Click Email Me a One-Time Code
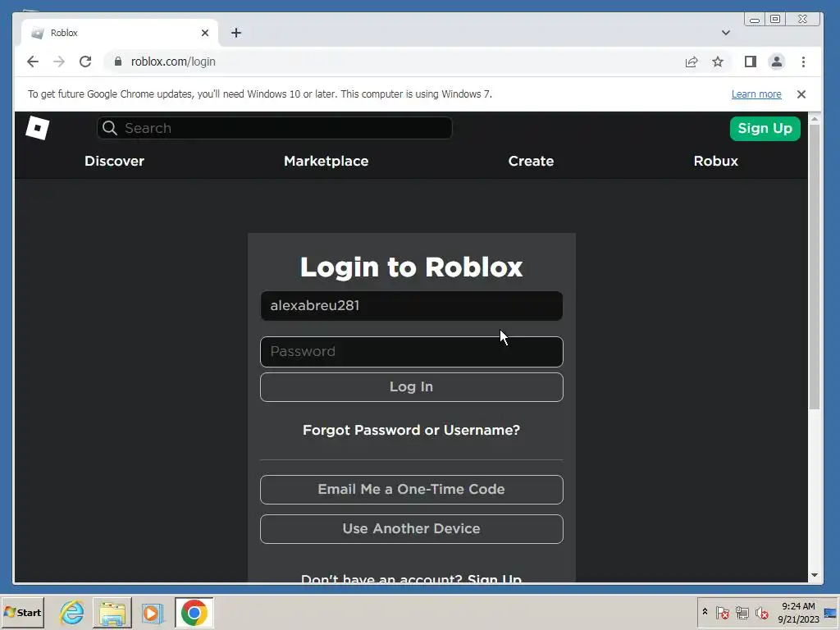The image size is (840, 630). pos(412,489)
